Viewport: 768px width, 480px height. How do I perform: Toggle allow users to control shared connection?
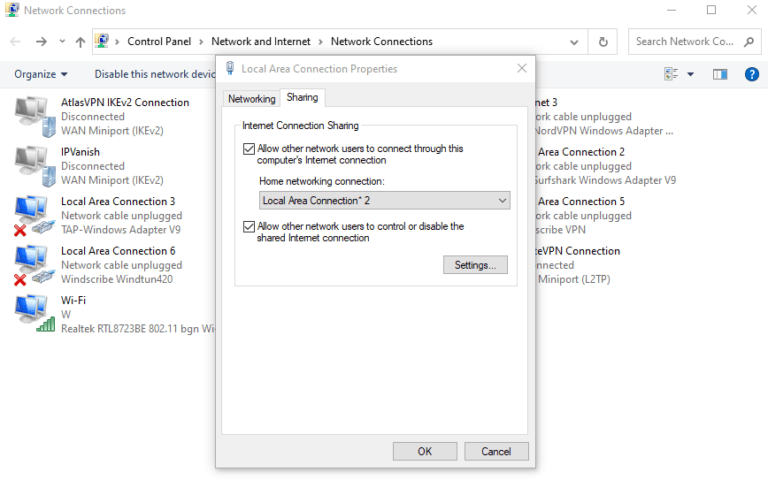click(x=249, y=227)
